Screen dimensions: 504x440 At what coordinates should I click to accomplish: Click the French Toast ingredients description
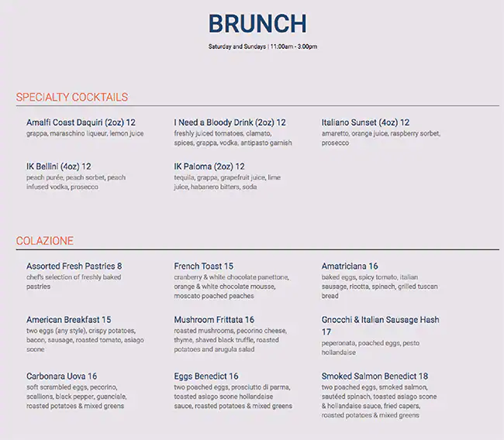232,287
